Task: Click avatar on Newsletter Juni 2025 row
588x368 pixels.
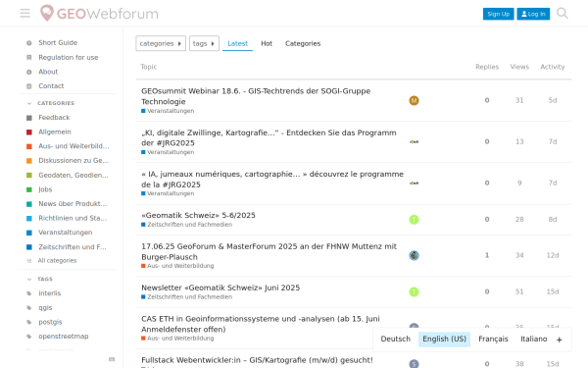Action: (x=414, y=291)
